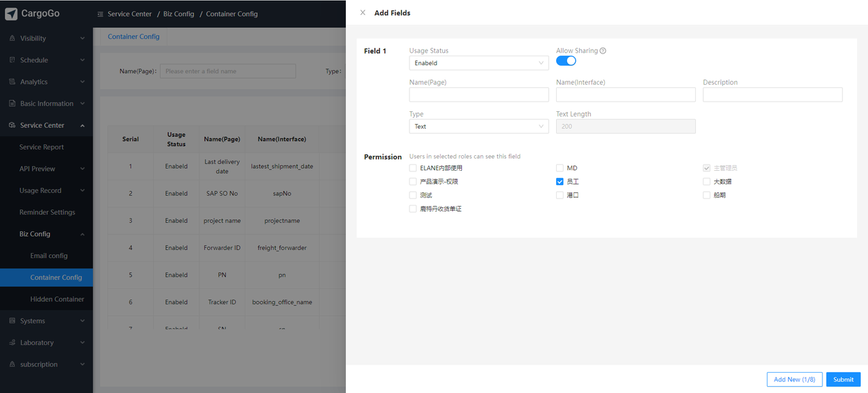Image resolution: width=868 pixels, height=393 pixels.
Task: Check the ELANE内部使用 role checkbox
Action: pos(413,168)
